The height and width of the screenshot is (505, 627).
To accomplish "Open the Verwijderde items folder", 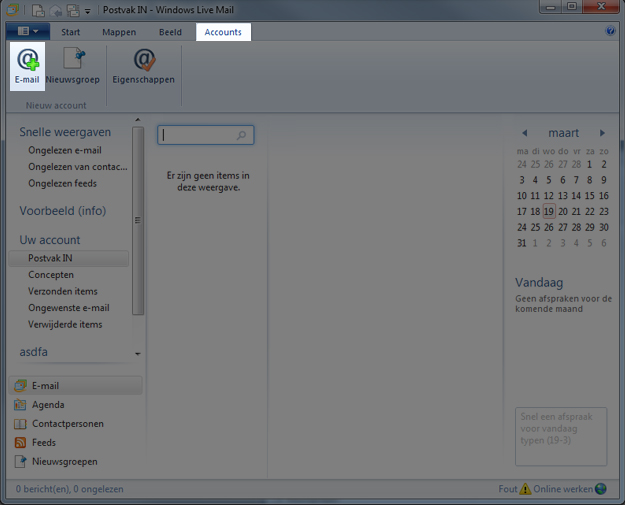I will (65, 325).
